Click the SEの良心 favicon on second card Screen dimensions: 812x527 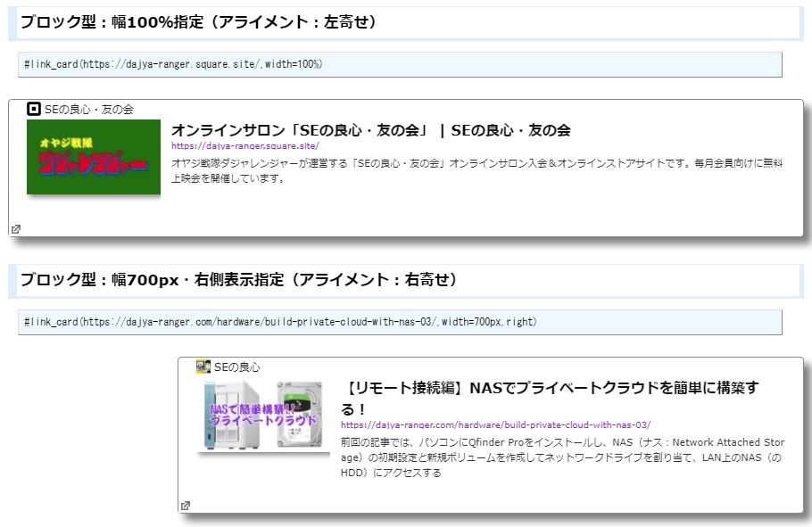(x=202, y=365)
